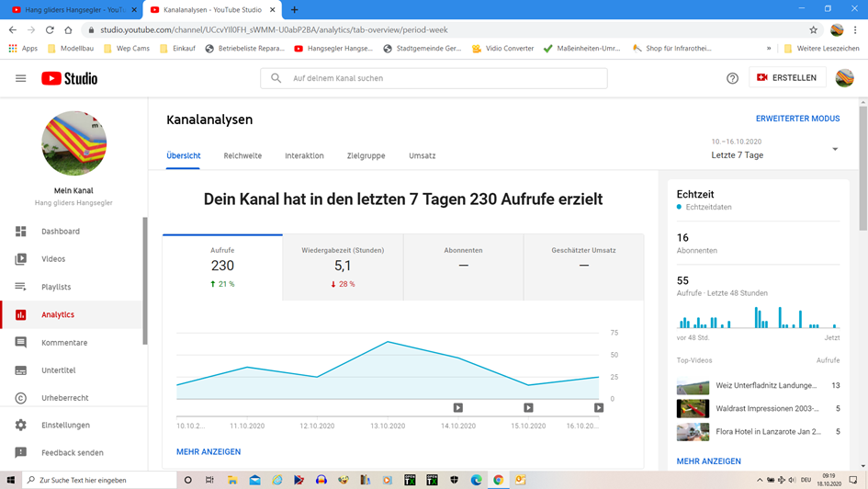Open ERWEITERTER MODUS link
Image resolution: width=868 pixels, height=489 pixels.
coord(797,119)
